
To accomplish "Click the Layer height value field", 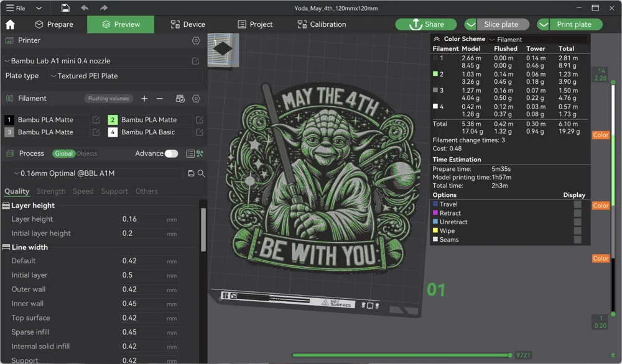I will [149, 219].
